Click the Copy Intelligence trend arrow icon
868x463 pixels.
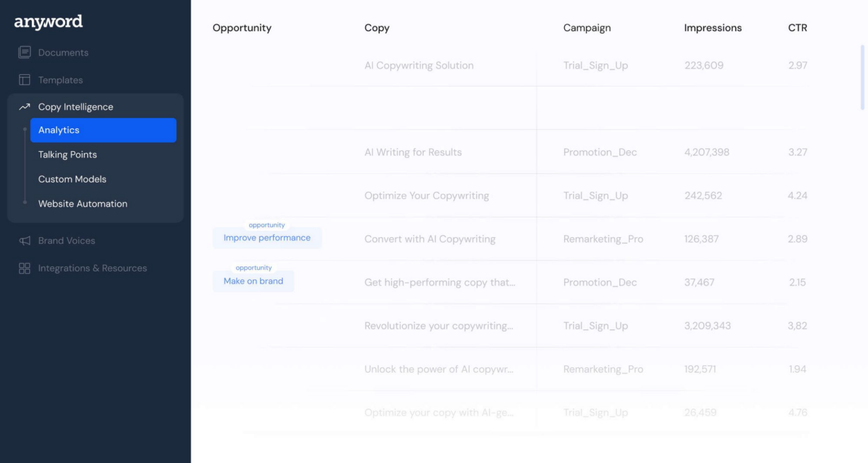point(24,107)
